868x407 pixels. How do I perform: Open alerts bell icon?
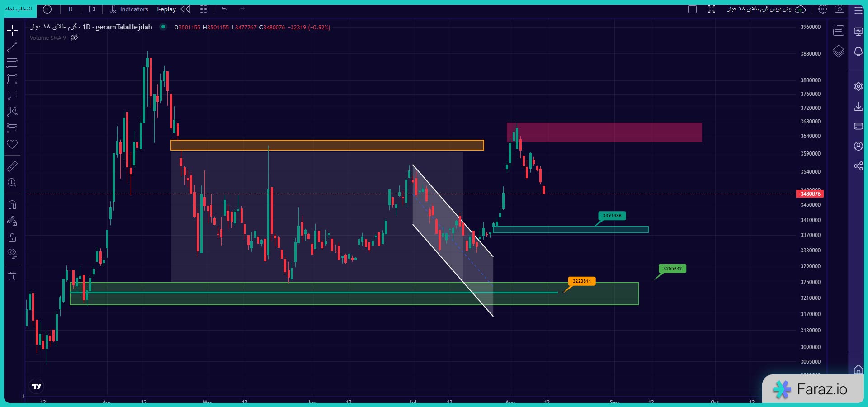pyautogui.click(x=858, y=52)
